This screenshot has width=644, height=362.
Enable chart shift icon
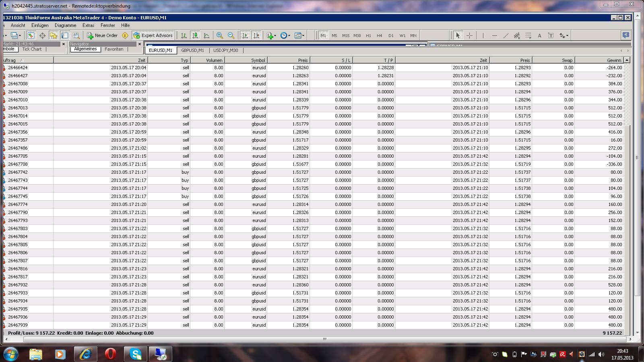coord(256,35)
